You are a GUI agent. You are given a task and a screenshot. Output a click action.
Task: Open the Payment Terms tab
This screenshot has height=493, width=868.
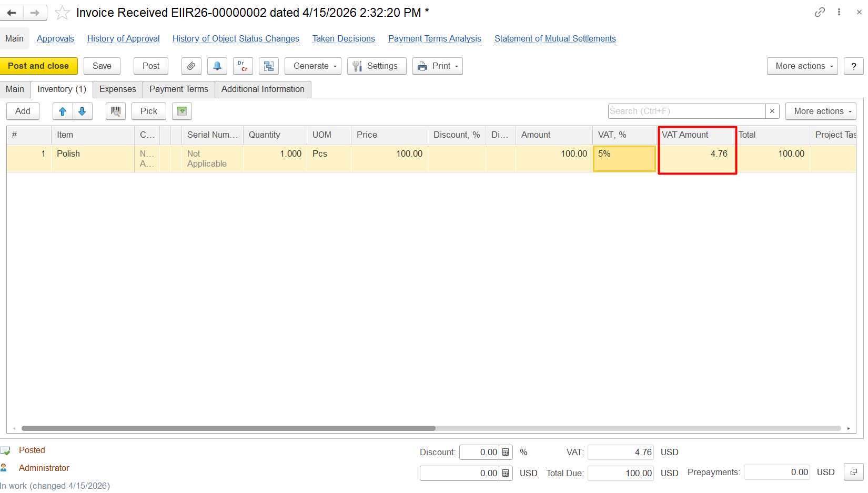(179, 89)
